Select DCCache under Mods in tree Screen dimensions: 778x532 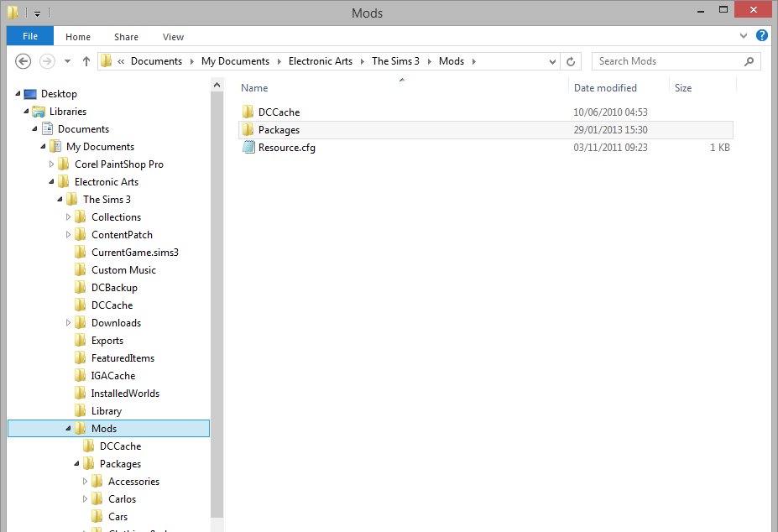point(120,446)
